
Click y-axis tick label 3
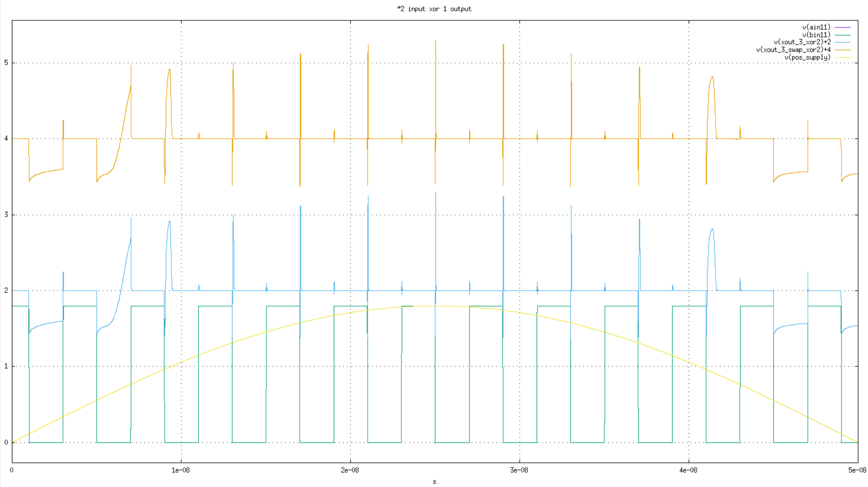coord(6,215)
